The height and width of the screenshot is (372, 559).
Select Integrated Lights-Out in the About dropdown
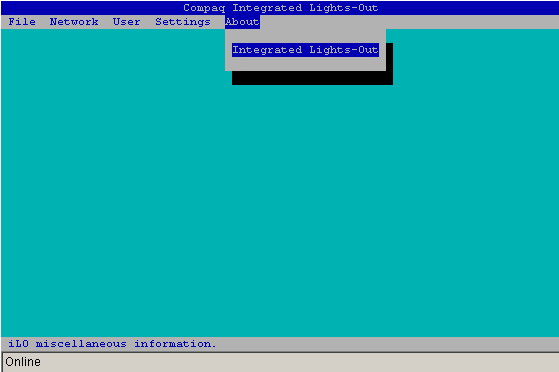pos(305,50)
